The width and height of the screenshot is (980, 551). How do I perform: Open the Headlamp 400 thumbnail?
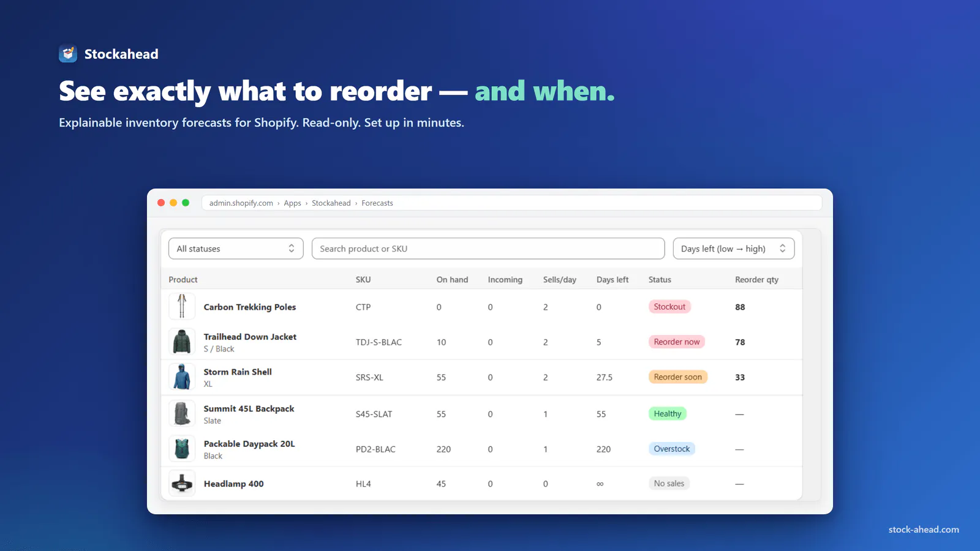click(x=182, y=484)
